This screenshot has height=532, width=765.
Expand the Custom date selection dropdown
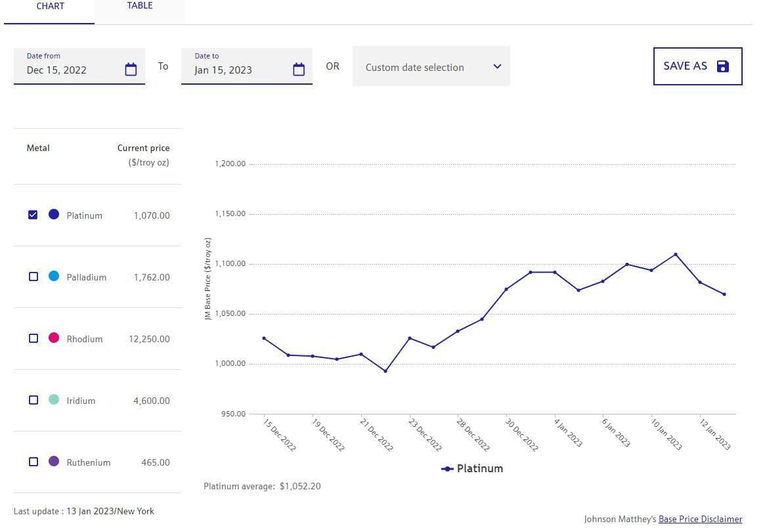(414, 67)
